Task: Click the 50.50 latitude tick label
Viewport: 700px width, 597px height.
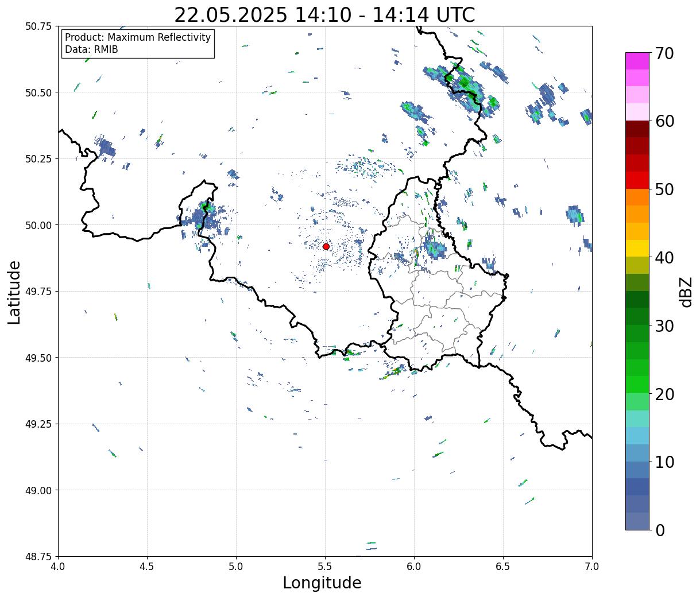Action: 38,92
